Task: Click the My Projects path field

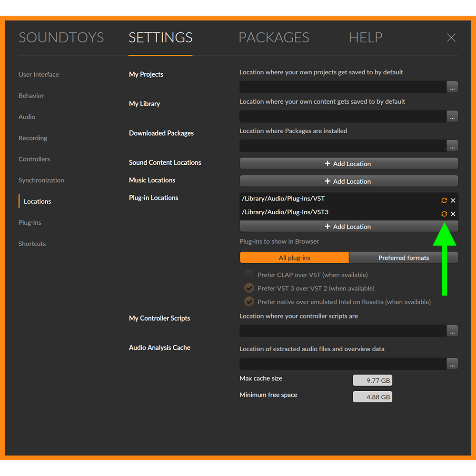Action: (343, 87)
